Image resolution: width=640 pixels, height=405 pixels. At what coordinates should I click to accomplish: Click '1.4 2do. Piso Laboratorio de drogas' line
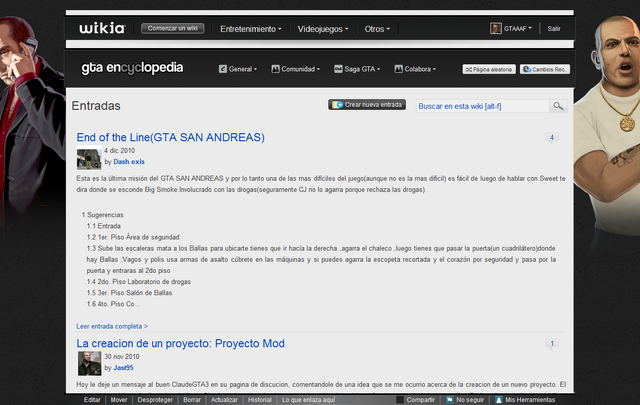[x=139, y=282]
